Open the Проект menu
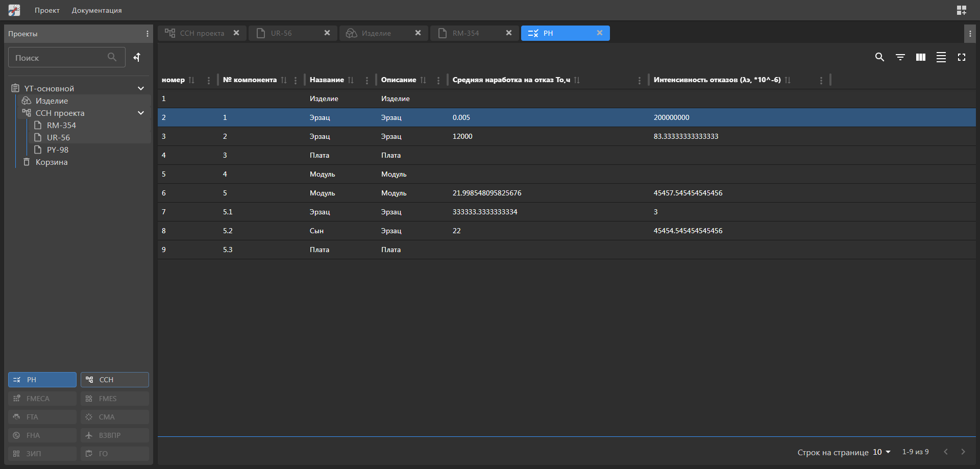The image size is (980, 469). [x=47, y=10]
